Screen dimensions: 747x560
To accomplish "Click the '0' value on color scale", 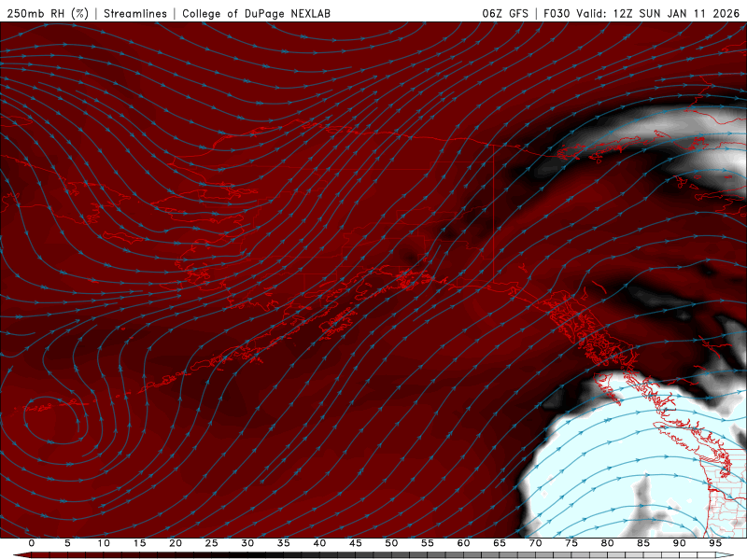I will click(x=32, y=543).
